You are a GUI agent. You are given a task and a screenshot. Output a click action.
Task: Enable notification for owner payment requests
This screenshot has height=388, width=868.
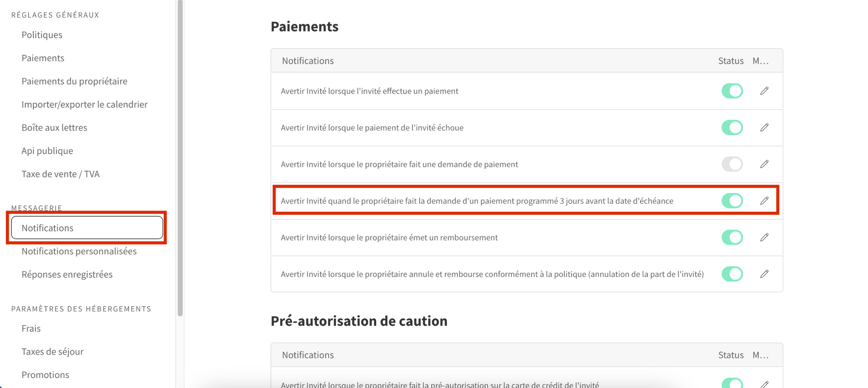(x=732, y=164)
